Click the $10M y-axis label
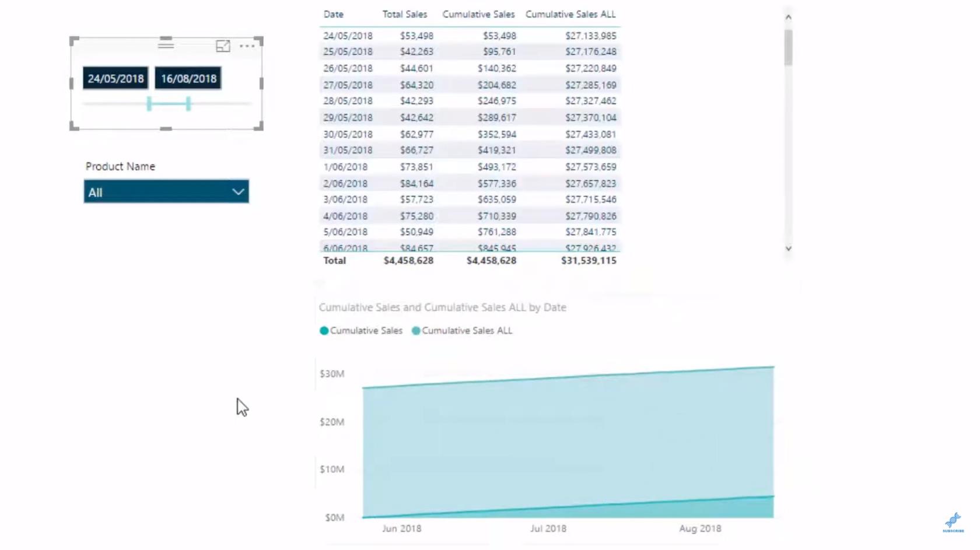Viewport: 980px width, 550px height. pyautogui.click(x=332, y=470)
